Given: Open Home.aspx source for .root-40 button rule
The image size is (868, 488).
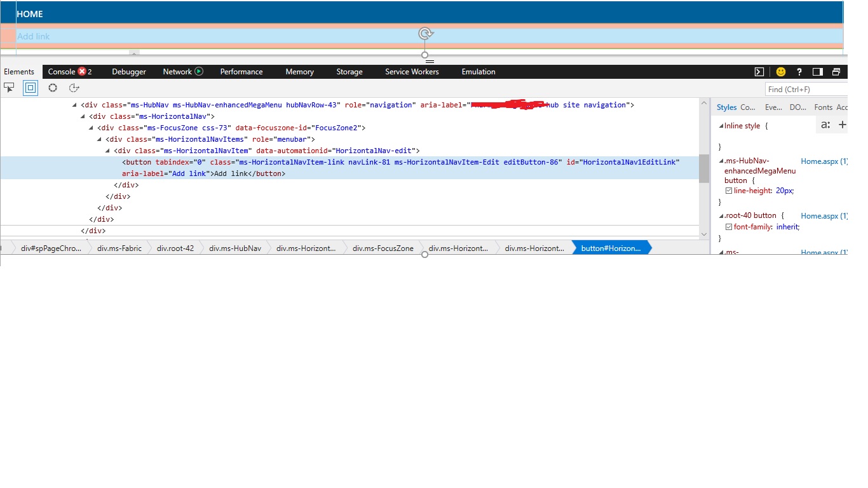Looking at the screenshot, I should point(824,216).
